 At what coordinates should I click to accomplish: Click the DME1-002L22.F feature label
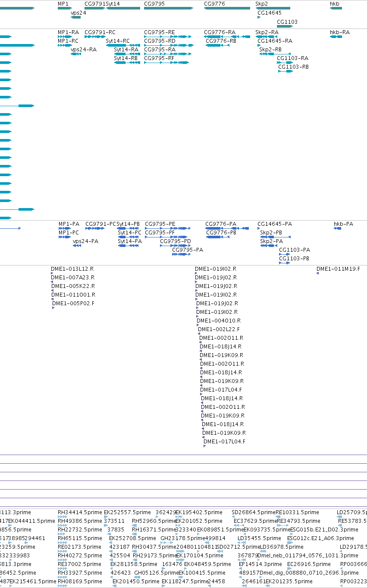tap(219, 329)
